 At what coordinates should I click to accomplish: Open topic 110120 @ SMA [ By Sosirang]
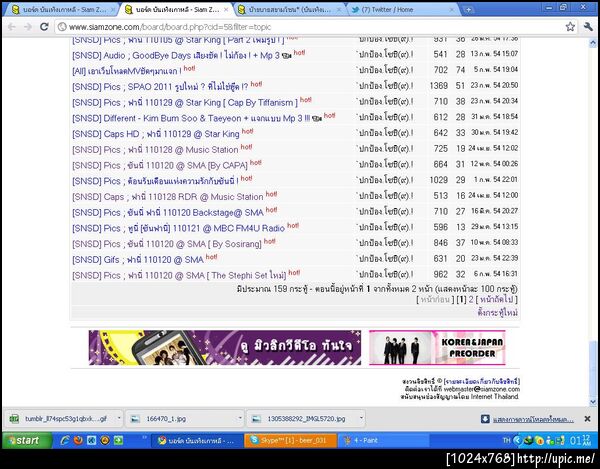167,244
